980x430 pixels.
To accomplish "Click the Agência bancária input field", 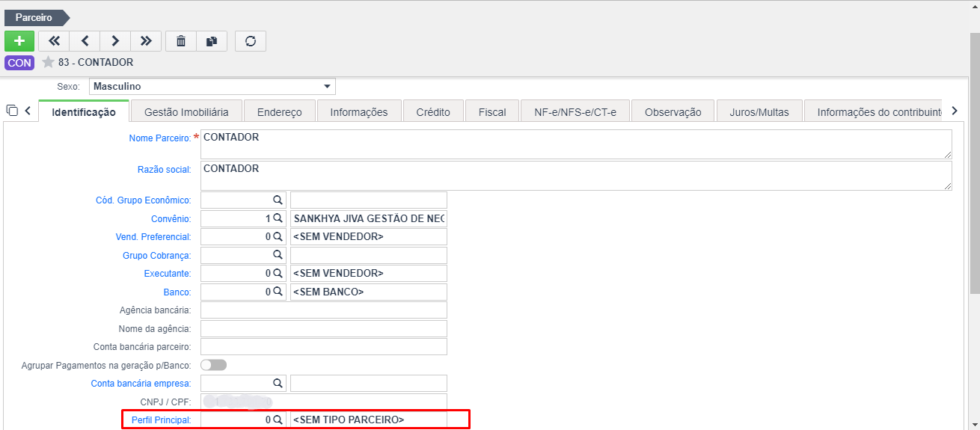I will tap(324, 310).
